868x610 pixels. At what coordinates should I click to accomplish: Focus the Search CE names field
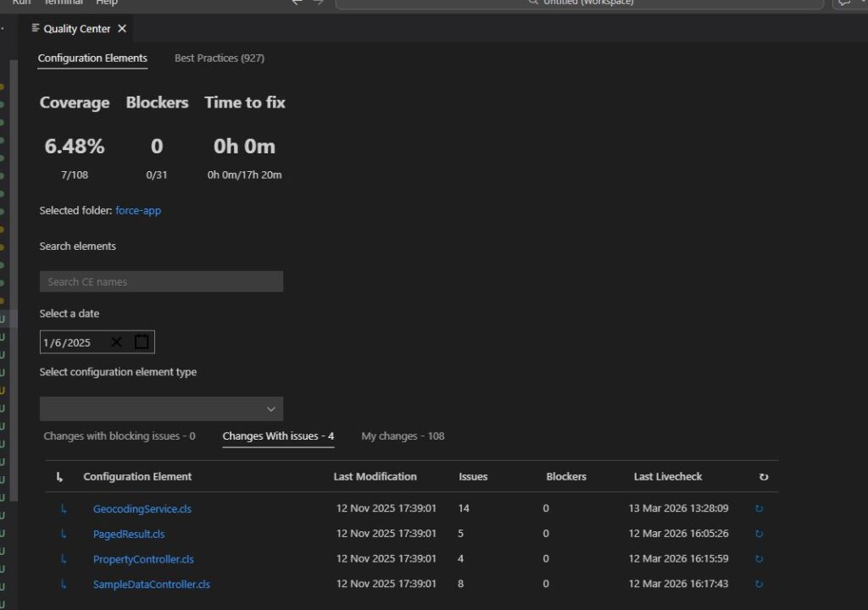pos(161,282)
